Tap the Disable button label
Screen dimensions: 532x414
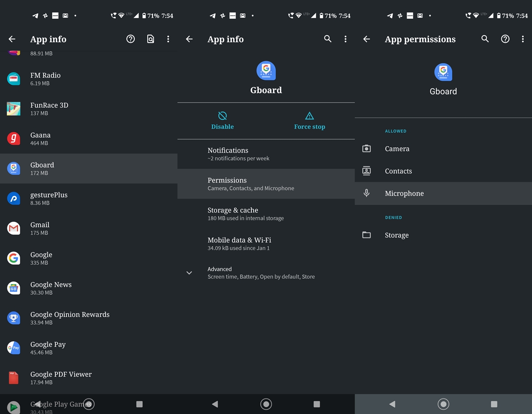223,126
